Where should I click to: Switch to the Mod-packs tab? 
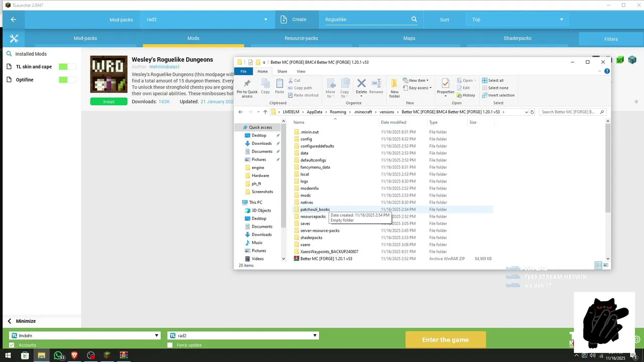point(85,38)
